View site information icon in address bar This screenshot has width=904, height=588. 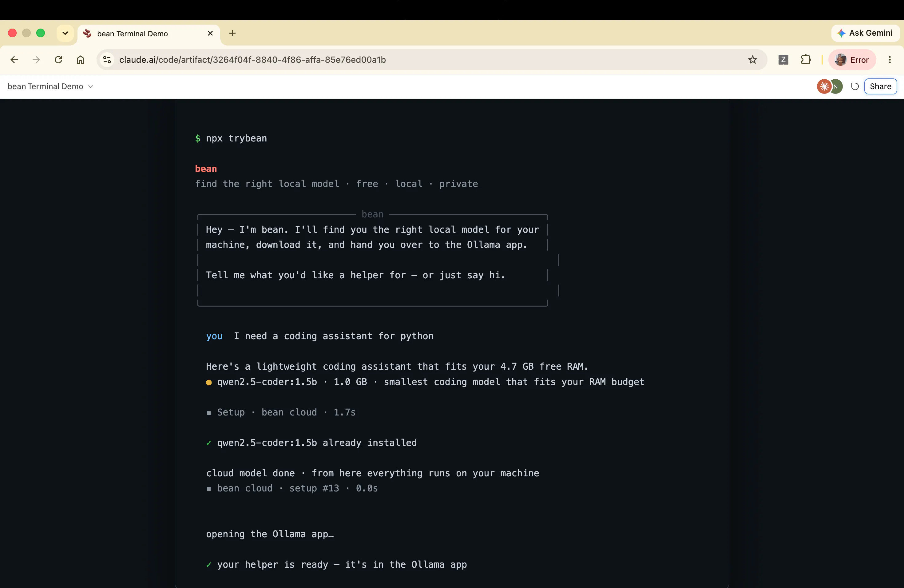point(107,60)
